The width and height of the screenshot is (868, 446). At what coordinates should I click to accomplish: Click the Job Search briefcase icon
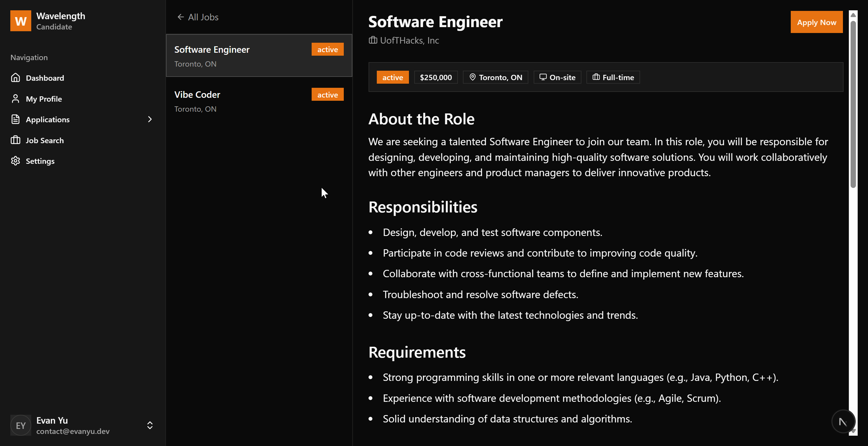click(x=16, y=140)
